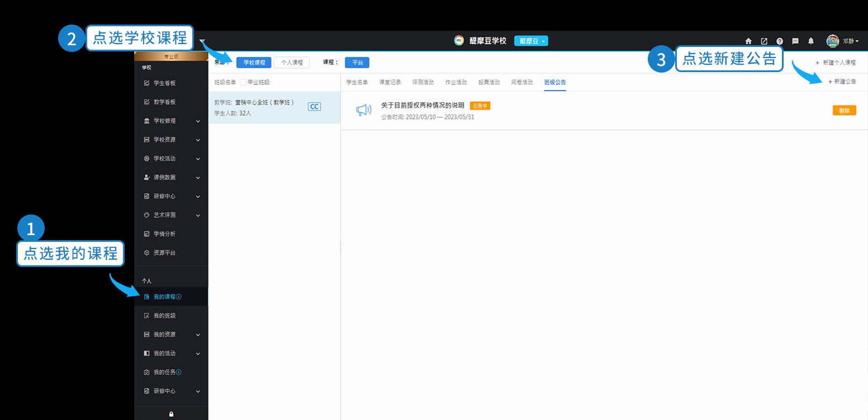868x420 pixels.
Task: Click the CC badge on 营销中心全班
Action: [314, 107]
